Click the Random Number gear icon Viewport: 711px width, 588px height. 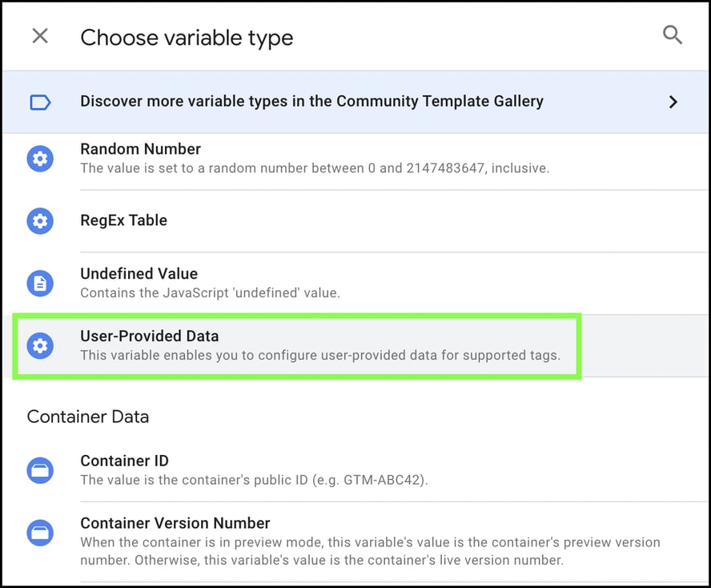41,159
